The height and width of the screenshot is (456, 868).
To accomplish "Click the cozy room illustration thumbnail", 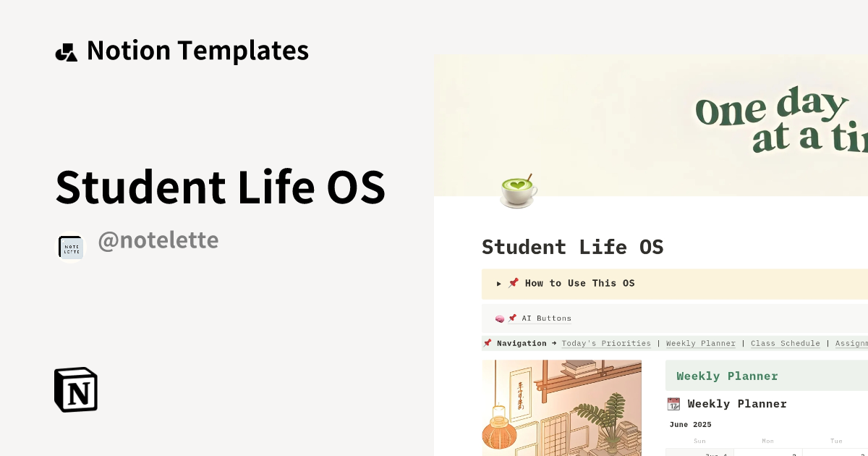I will [x=562, y=408].
